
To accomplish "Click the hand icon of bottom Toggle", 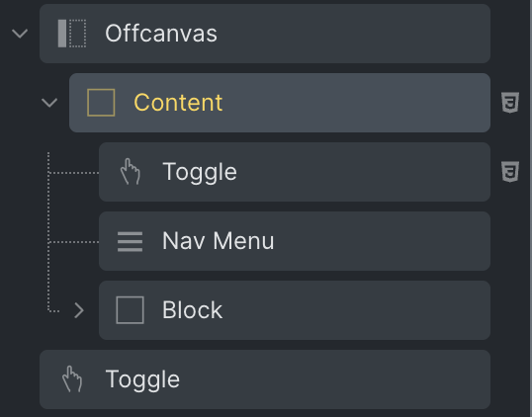I will pyautogui.click(x=72, y=379).
